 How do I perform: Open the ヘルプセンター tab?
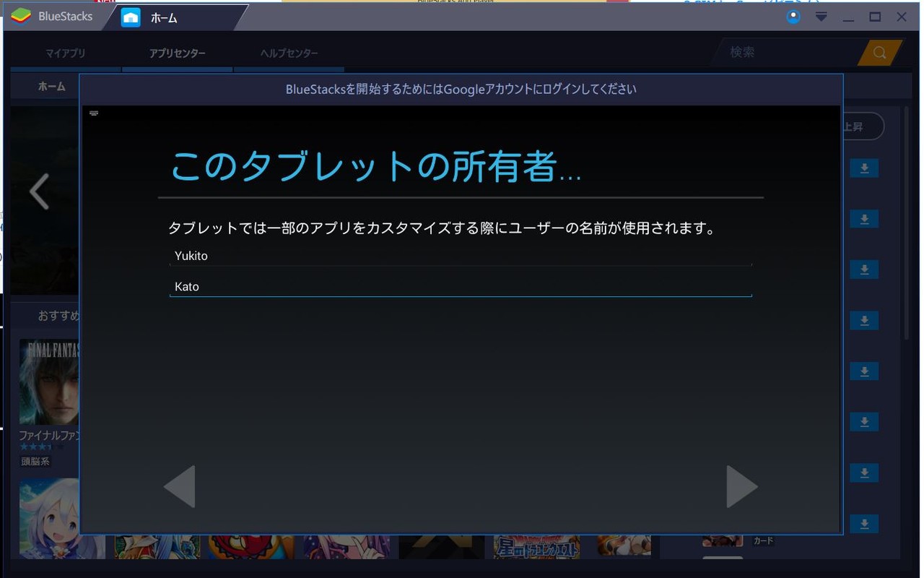coord(289,53)
